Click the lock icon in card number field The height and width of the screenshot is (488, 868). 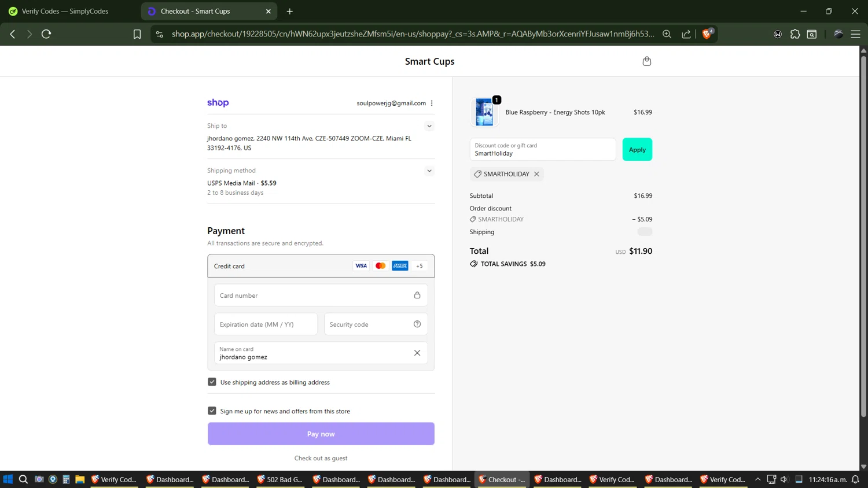tap(417, 295)
